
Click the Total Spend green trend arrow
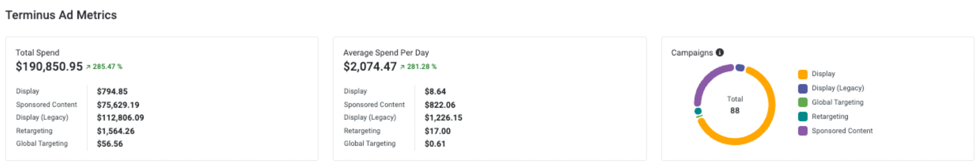click(x=88, y=67)
